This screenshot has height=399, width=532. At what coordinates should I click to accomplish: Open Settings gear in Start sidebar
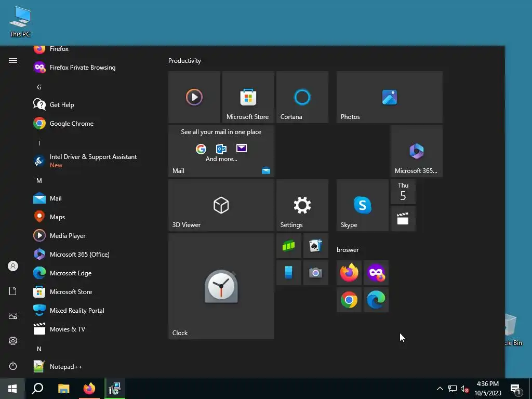pyautogui.click(x=13, y=341)
